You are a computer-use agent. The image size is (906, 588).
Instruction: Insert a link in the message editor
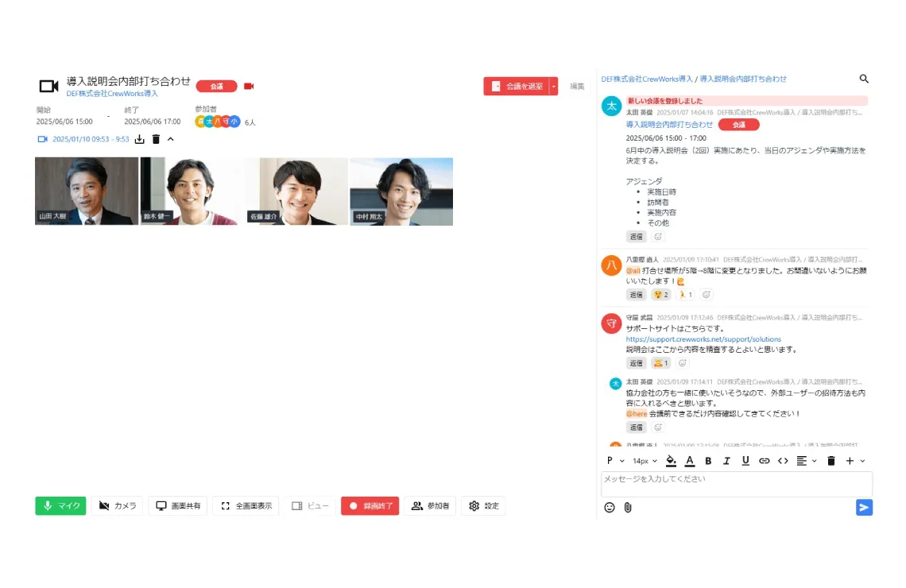click(x=764, y=461)
